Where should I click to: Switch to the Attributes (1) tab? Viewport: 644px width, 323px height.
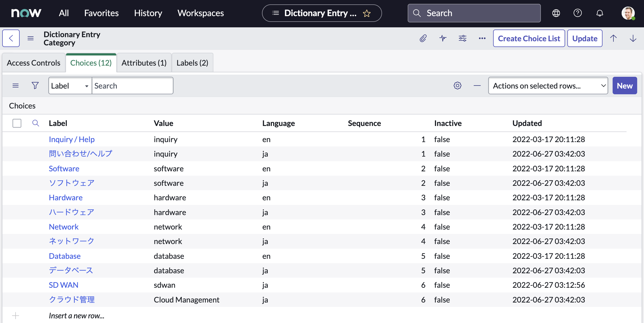[144, 63]
